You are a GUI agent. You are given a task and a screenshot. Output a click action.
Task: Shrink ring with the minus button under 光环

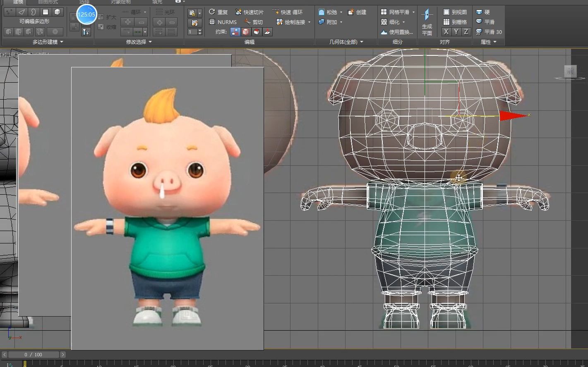(x=172, y=22)
